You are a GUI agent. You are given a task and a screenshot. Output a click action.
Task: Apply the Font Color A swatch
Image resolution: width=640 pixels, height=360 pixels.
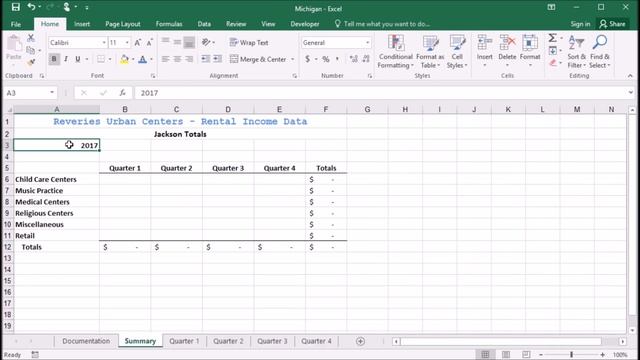(x=142, y=59)
